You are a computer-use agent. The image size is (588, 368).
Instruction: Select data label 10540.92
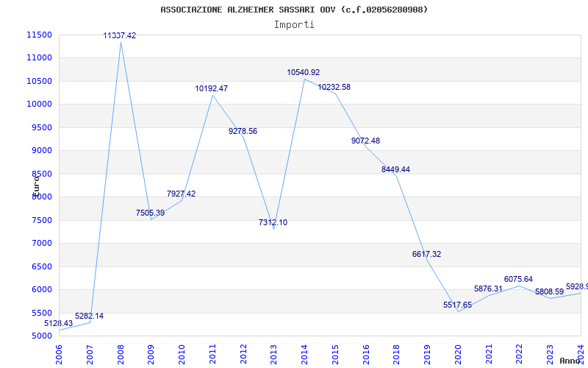pyautogui.click(x=304, y=72)
